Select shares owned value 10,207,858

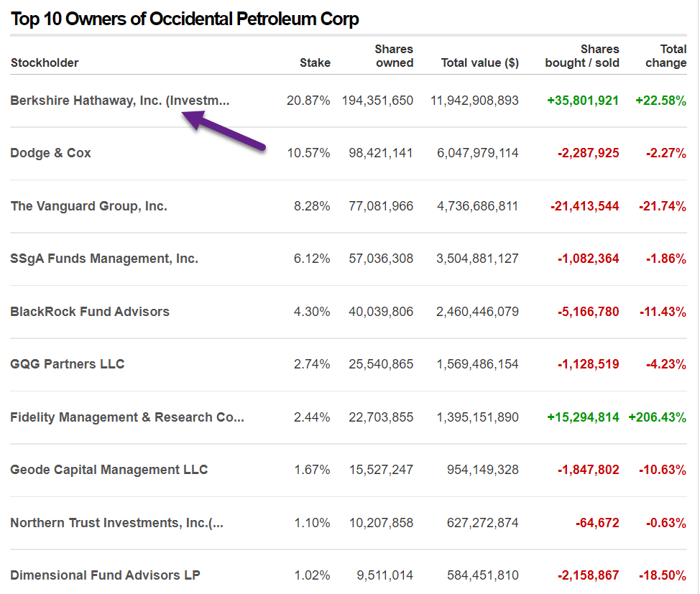click(x=381, y=523)
